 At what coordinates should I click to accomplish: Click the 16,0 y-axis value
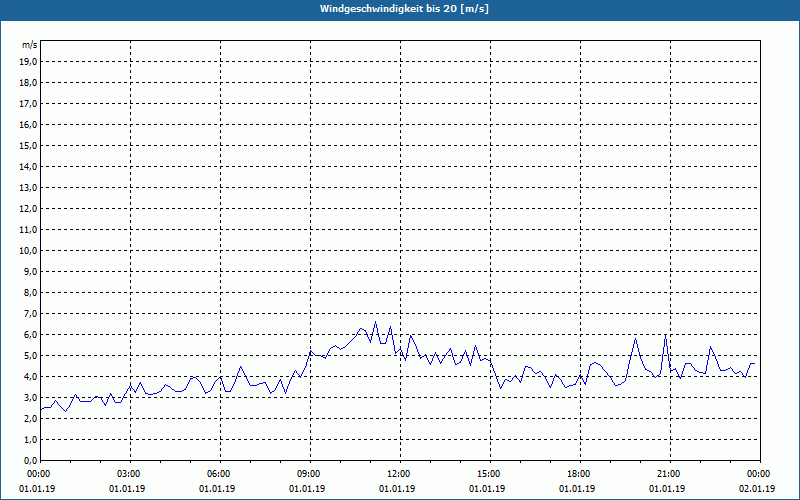point(28,124)
